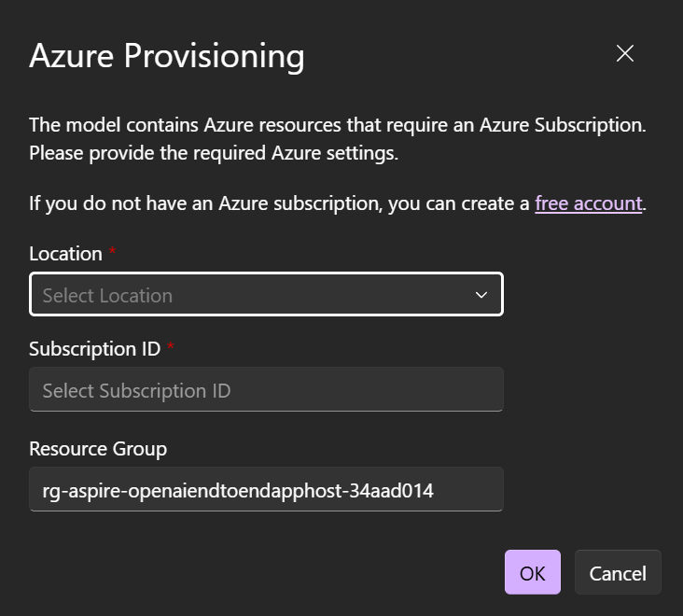The image size is (683, 616).
Task: Click the Location field label
Action: (65, 254)
